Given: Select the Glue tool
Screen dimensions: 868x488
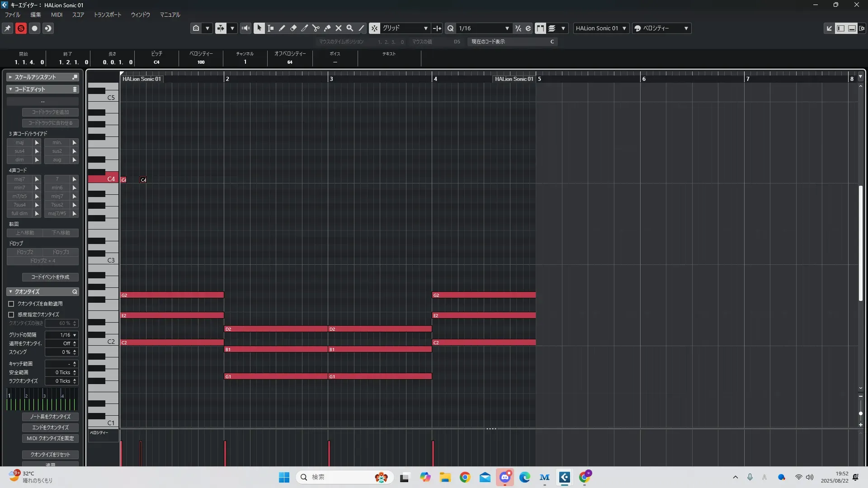Looking at the screenshot, I should point(327,28).
